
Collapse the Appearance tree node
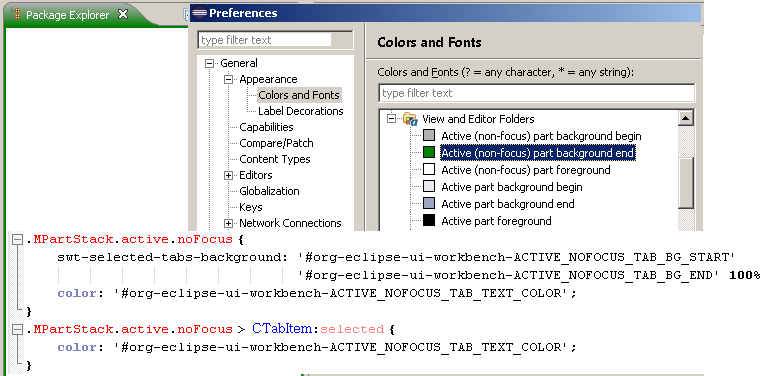(229, 79)
